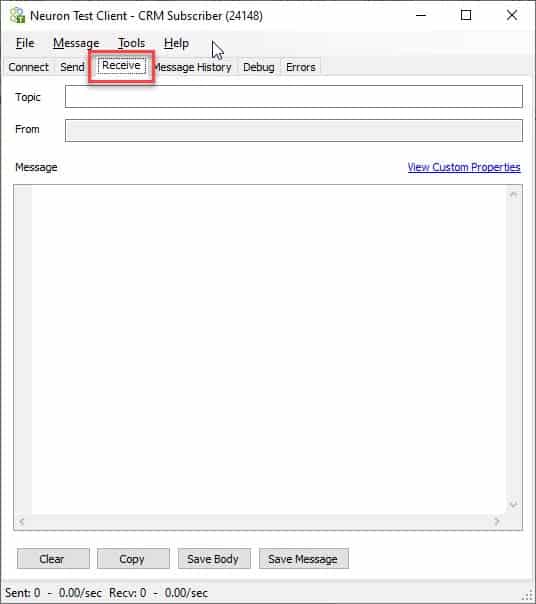
Task: Click the Neuron Test Client app icon
Action: (x=17, y=15)
